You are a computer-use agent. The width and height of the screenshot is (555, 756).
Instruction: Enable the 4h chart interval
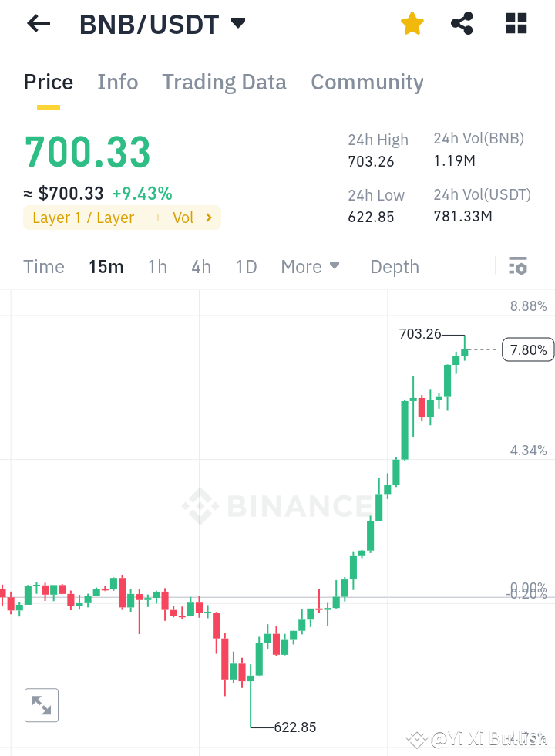point(201,266)
